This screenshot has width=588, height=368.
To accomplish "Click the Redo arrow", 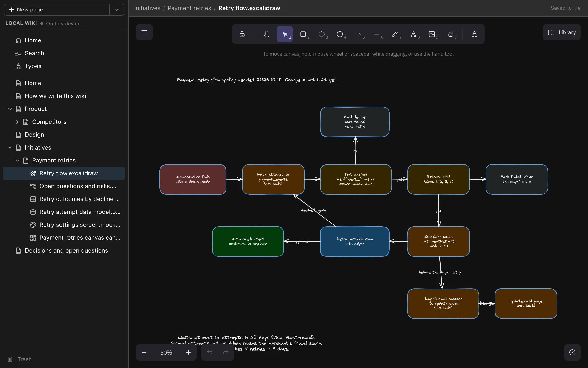I will (226, 352).
